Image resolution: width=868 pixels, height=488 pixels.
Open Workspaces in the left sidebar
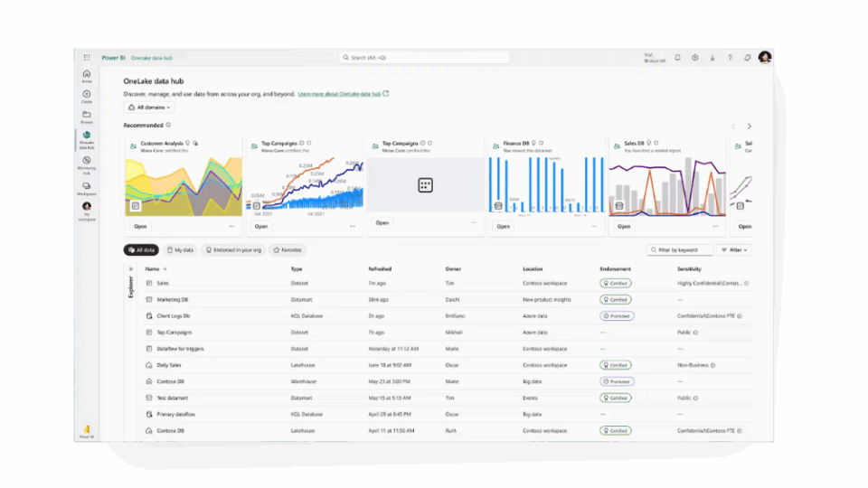[x=87, y=187]
